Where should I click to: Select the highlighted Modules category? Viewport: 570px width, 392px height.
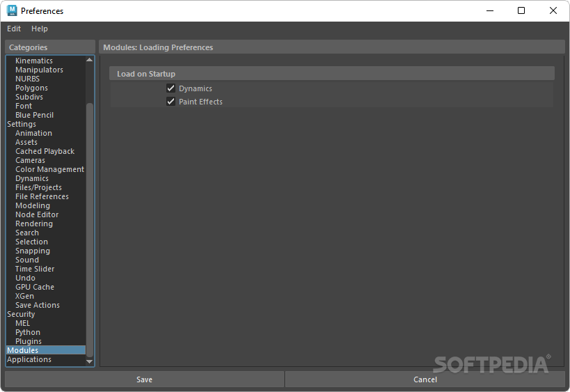(x=46, y=350)
